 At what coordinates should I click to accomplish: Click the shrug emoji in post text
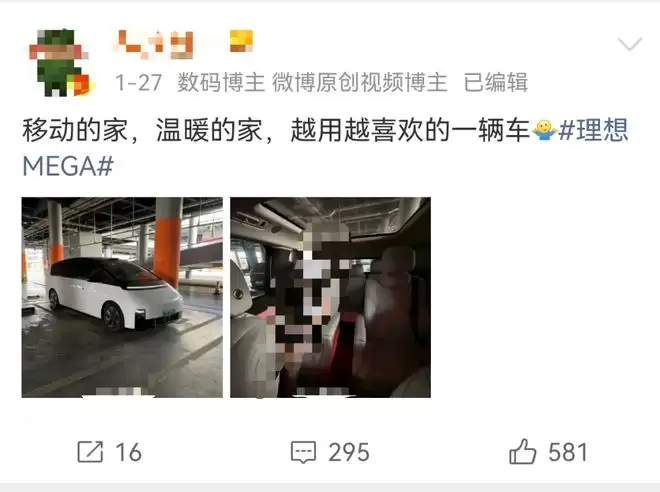point(543,130)
